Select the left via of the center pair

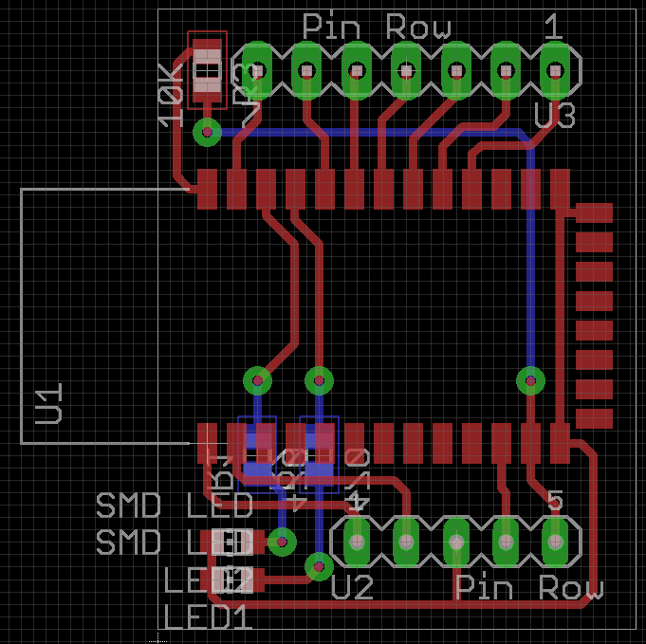tap(257, 380)
